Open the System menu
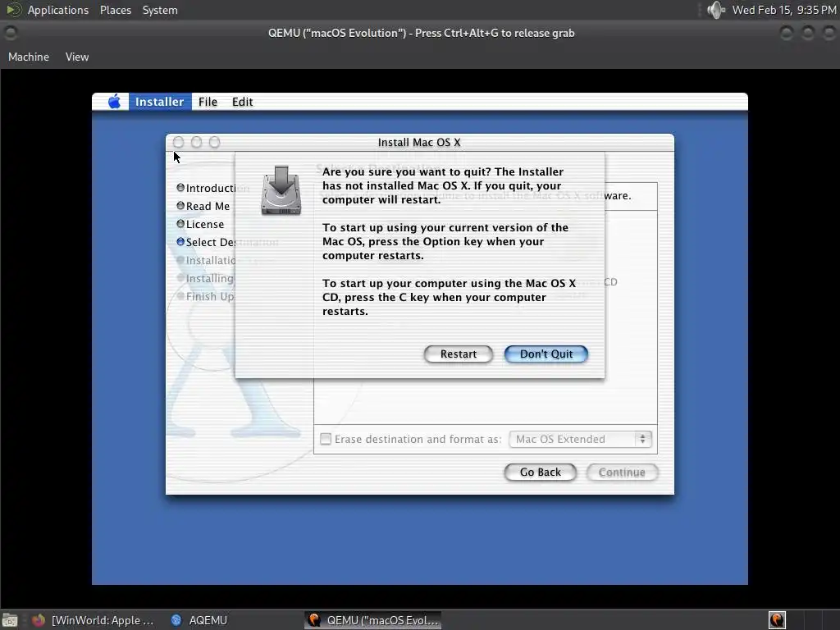Image resolution: width=840 pixels, height=630 pixels. click(160, 10)
